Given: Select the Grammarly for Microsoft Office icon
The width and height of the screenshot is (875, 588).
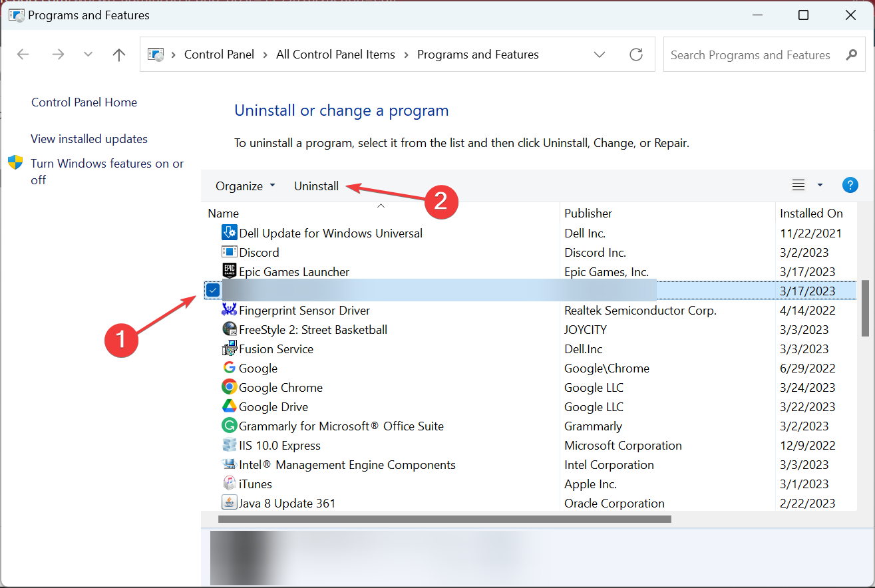Looking at the screenshot, I should tap(229, 426).
